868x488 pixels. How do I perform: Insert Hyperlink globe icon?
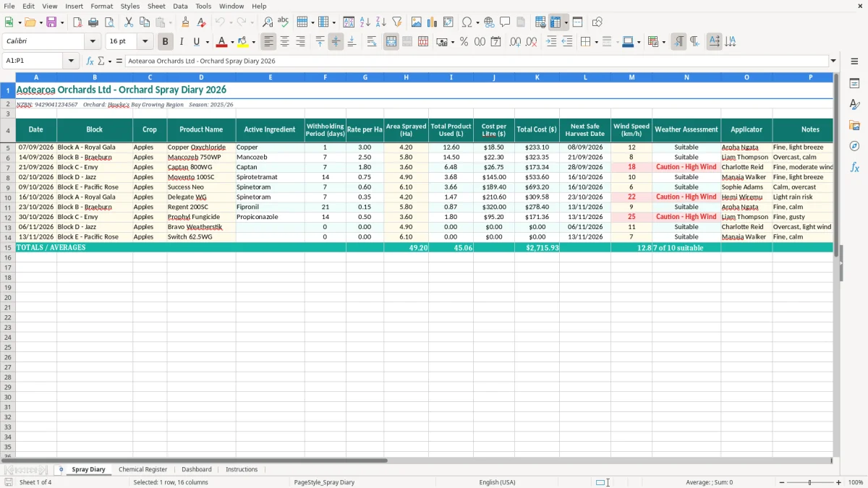coord(489,22)
